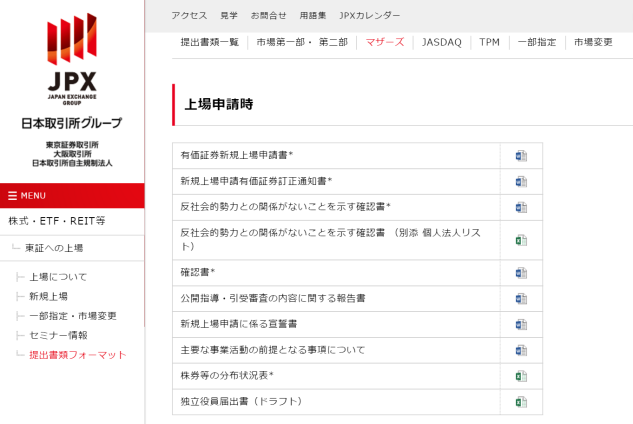Open the TPM tab
The width and height of the screenshot is (633, 424).
coord(489,42)
